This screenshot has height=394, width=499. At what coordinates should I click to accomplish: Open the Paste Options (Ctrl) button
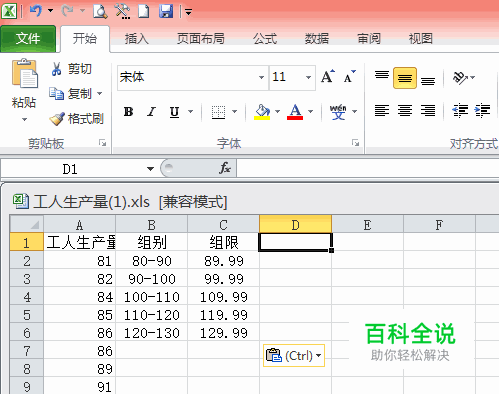(294, 355)
